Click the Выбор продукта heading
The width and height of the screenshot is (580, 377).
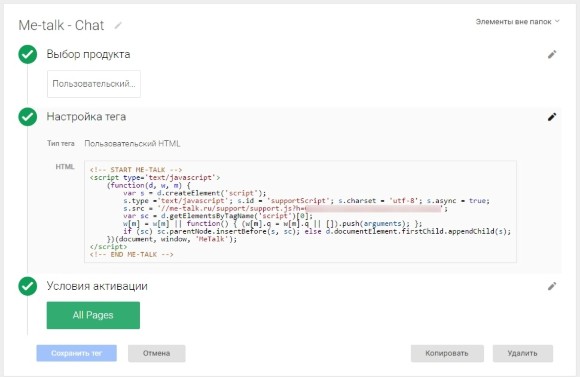coord(88,55)
